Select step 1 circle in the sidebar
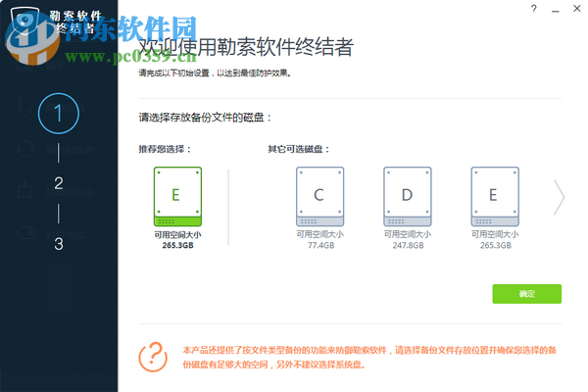The height and width of the screenshot is (392, 588). pos(59,114)
